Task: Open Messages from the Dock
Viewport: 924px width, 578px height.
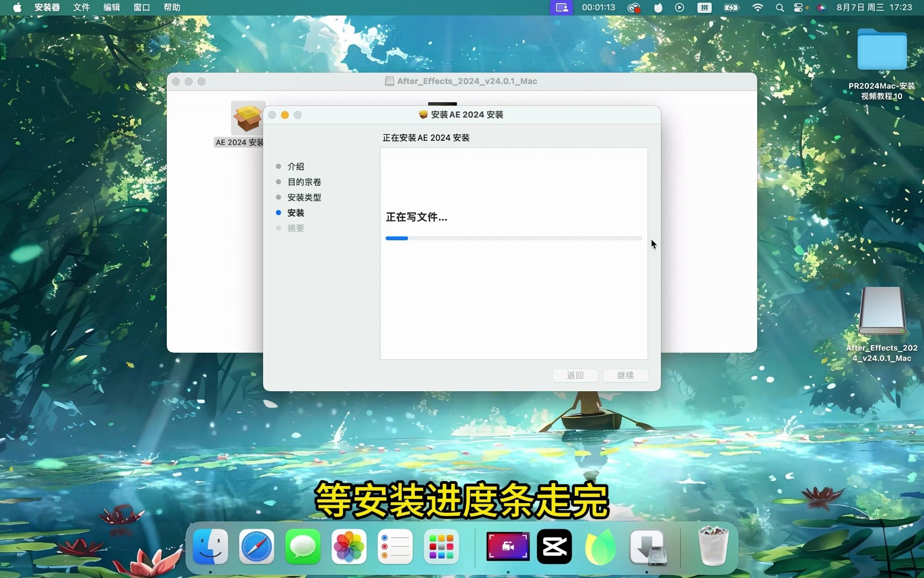Action: point(303,546)
